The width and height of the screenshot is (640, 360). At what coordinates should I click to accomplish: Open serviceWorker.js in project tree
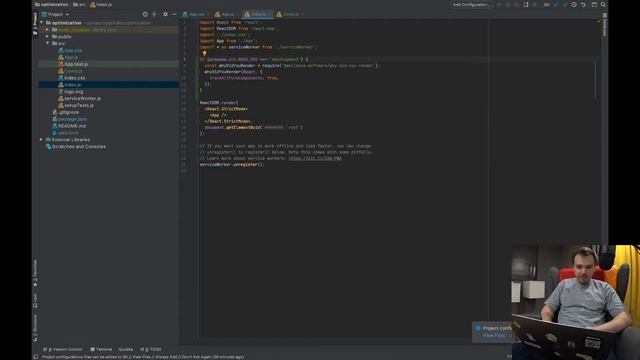[79, 98]
